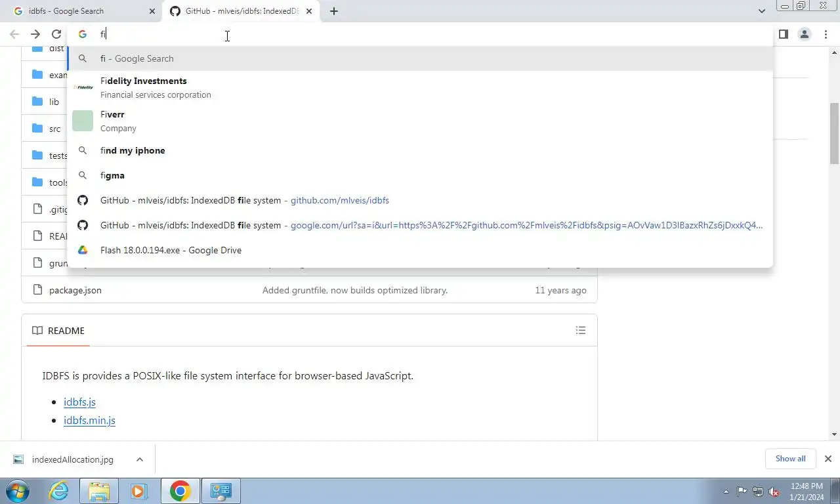Open a new tab with plus button
This screenshot has width=840, height=504.
click(334, 11)
